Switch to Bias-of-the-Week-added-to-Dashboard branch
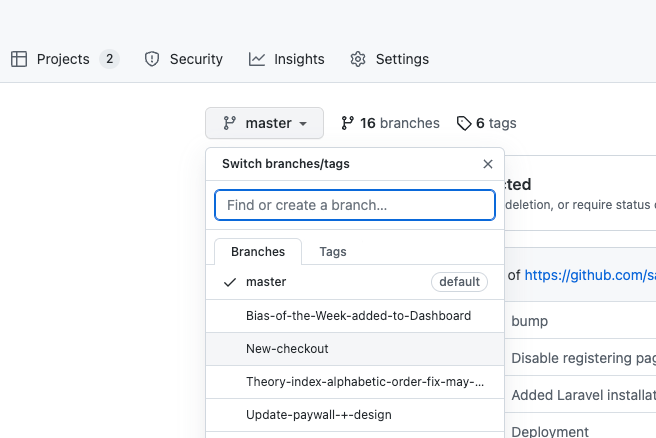This screenshot has height=438, width=656. tap(355, 316)
